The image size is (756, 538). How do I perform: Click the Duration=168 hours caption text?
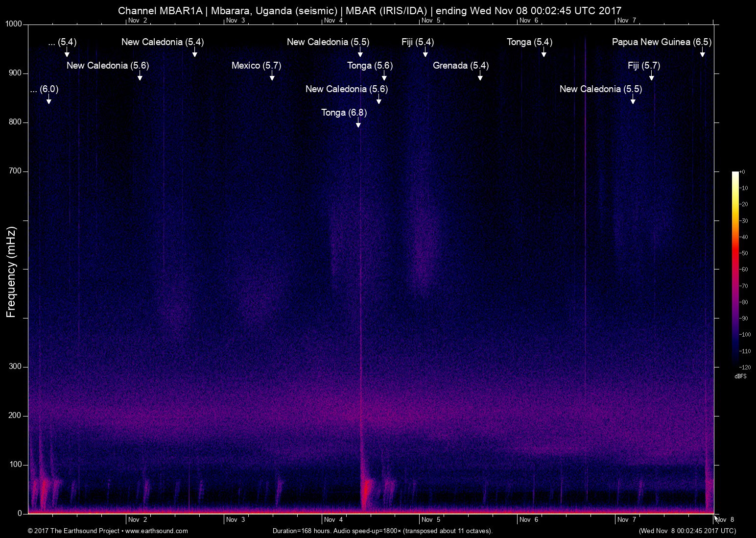coord(382,531)
